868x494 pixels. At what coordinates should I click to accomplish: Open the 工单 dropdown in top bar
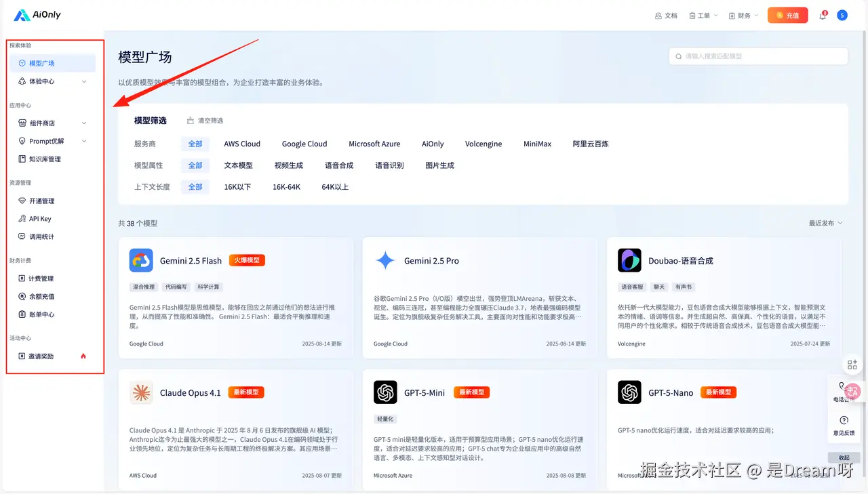pos(703,14)
